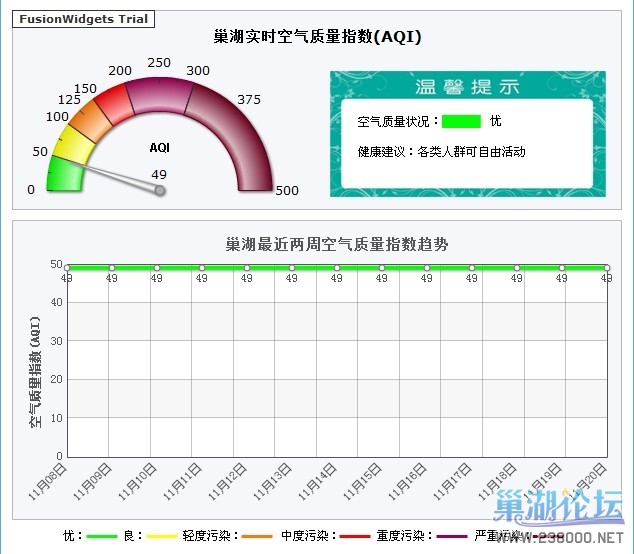Select the yellow 50-100 gauge segment
634x554 pixels.
pyautogui.click(x=71, y=145)
